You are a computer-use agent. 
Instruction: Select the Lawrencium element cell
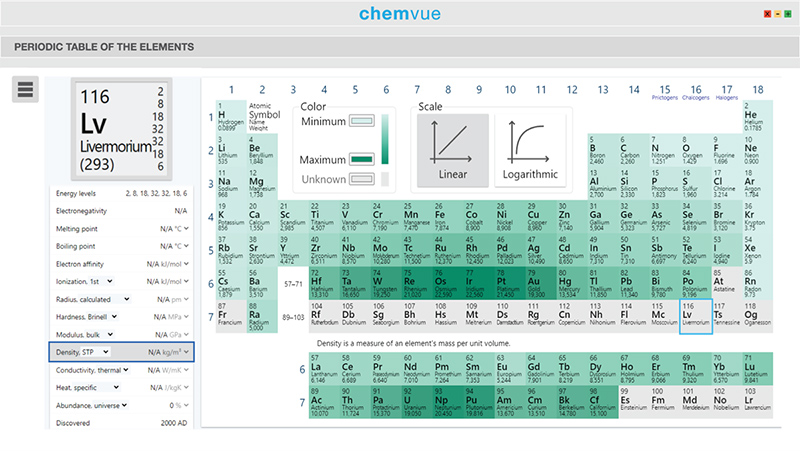pyautogui.click(x=758, y=403)
